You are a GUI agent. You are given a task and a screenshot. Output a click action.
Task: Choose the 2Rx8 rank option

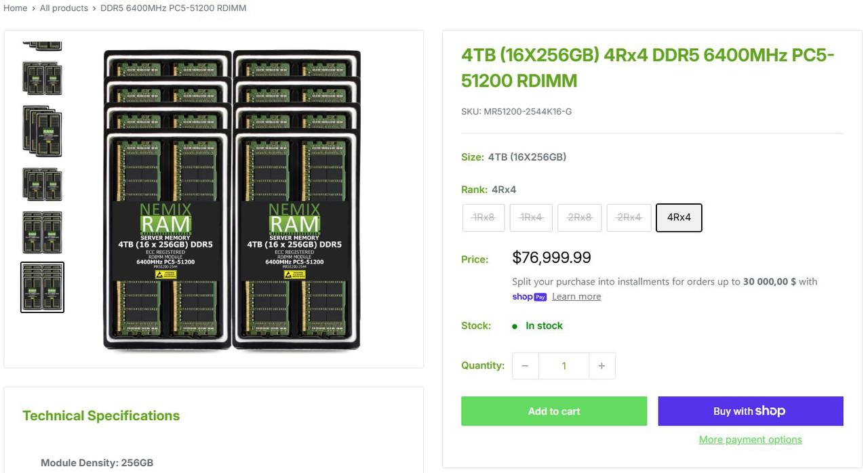pyautogui.click(x=580, y=218)
